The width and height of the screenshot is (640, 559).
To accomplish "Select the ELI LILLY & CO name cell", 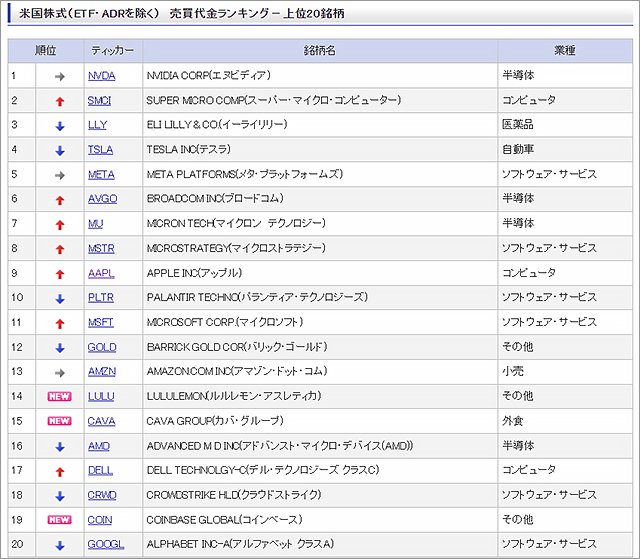I will tap(320, 125).
